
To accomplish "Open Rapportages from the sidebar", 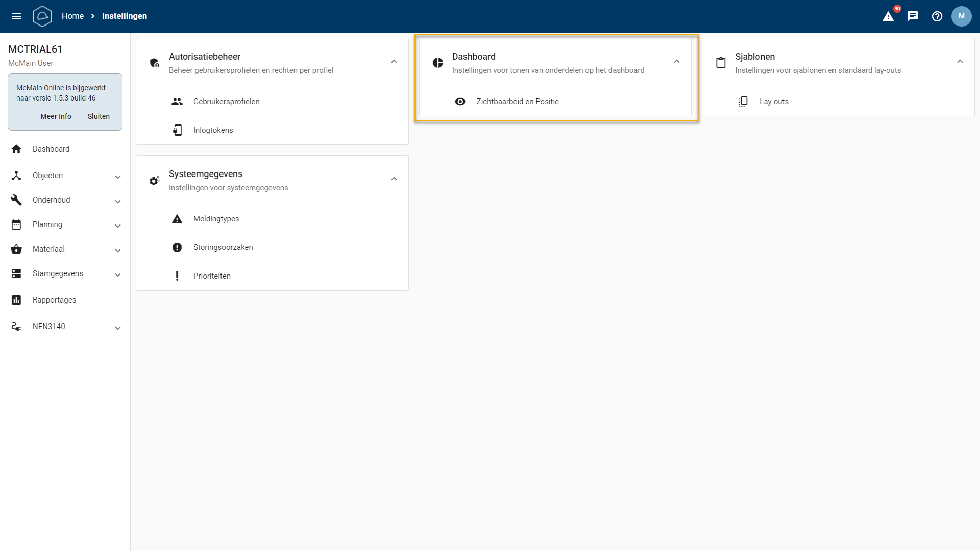I will [54, 300].
